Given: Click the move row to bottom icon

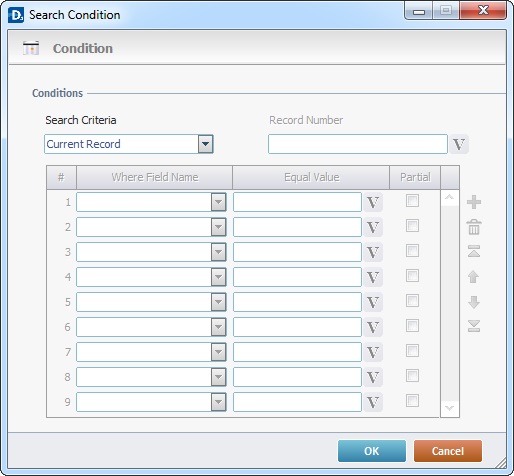Looking at the screenshot, I should [474, 326].
